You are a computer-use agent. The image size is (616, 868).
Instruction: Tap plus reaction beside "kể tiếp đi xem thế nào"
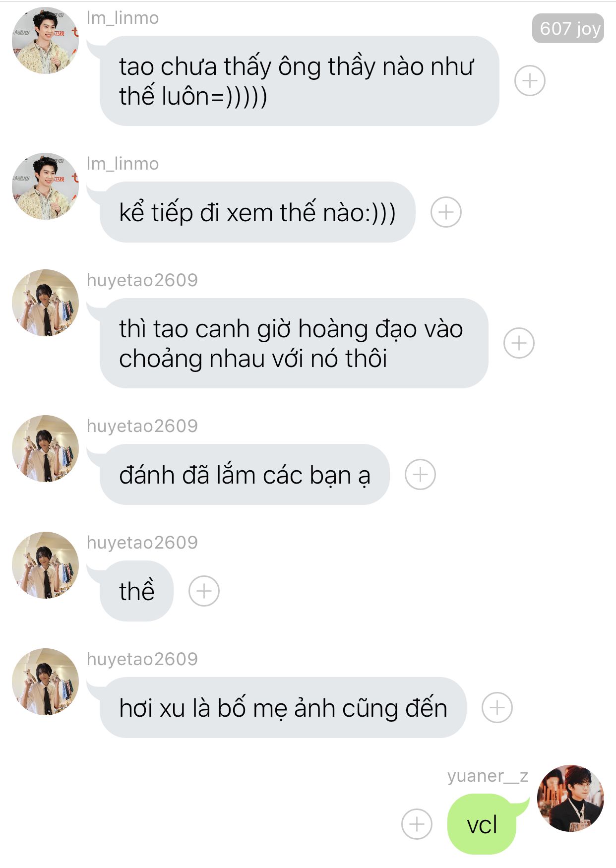point(446,212)
